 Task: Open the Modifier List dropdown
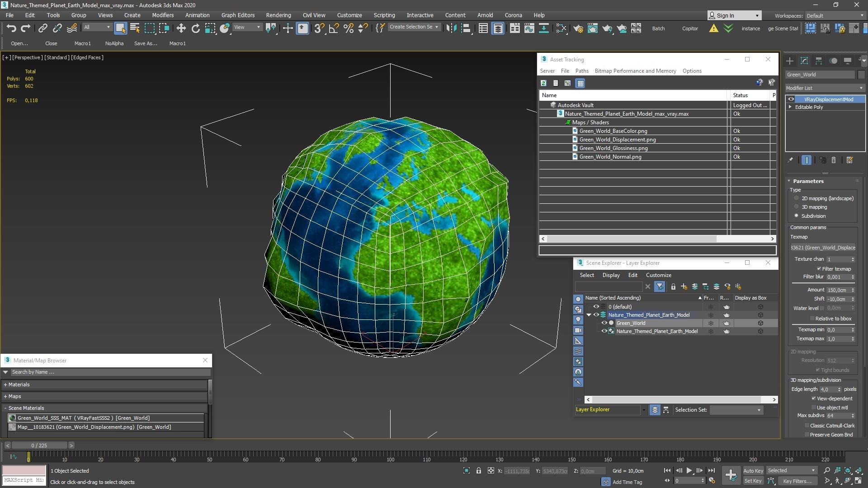coord(825,88)
